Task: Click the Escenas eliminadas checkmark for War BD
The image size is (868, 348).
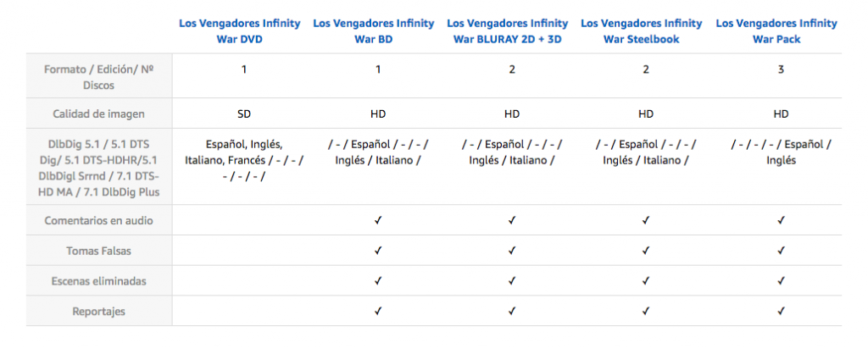Action: click(x=378, y=281)
